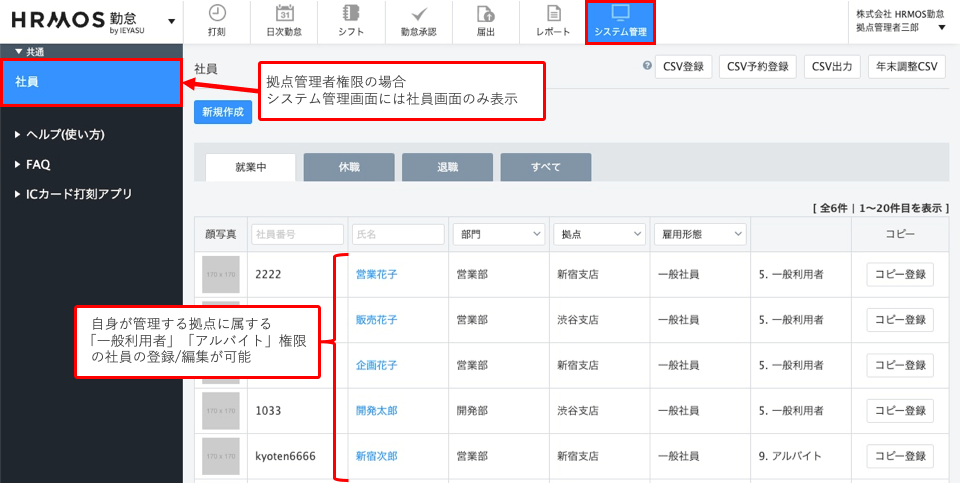Viewport: 960px width, 483px height.
Task: Click the 社員番号 search field
Action: tap(297, 234)
